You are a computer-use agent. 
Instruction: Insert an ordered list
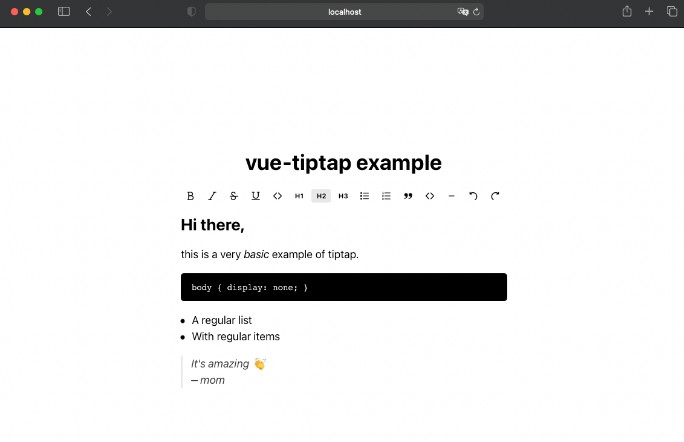(x=386, y=196)
